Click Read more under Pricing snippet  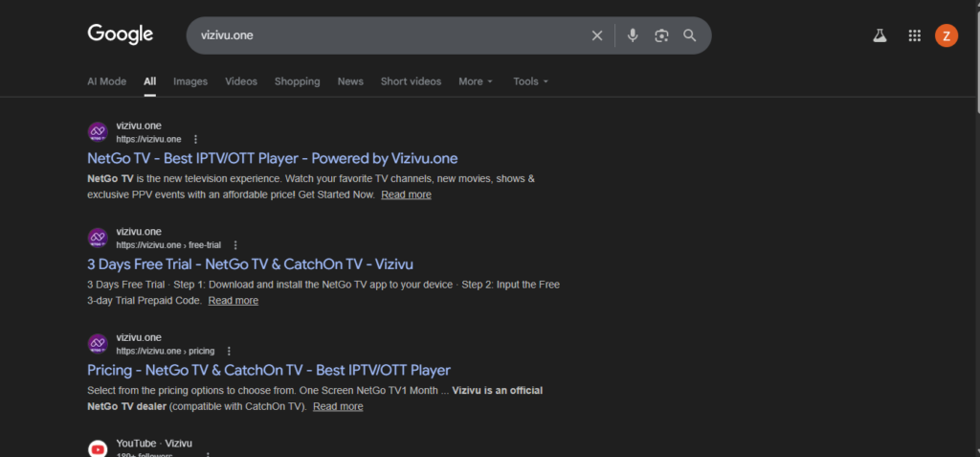click(338, 406)
